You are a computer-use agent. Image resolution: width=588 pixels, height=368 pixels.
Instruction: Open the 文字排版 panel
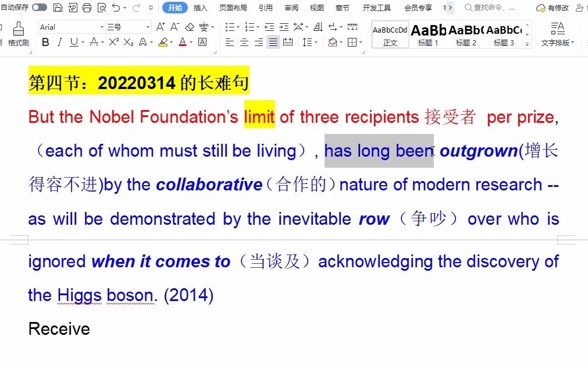557,34
